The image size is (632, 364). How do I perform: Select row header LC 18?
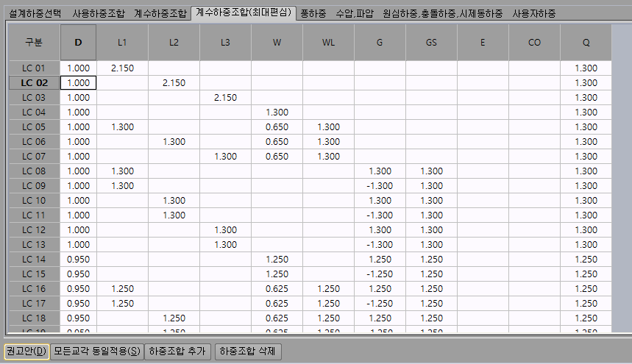pyautogui.click(x=35, y=318)
